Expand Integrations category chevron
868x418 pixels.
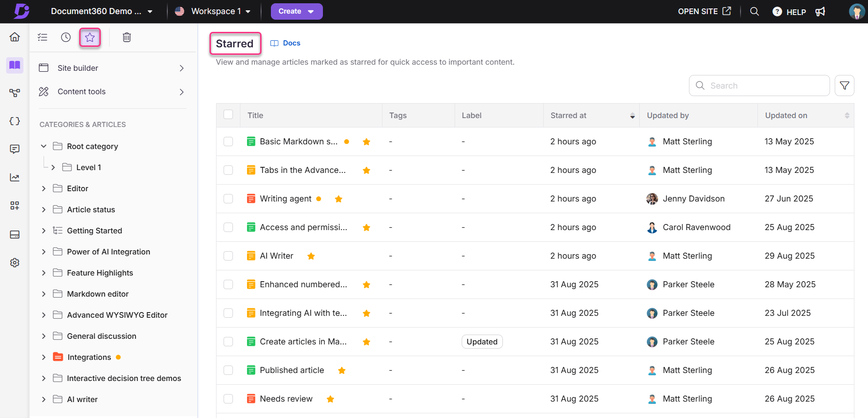44,357
